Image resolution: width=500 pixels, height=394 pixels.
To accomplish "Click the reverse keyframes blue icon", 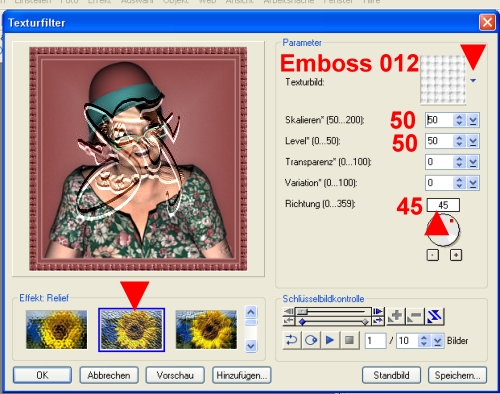I will (434, 316).
